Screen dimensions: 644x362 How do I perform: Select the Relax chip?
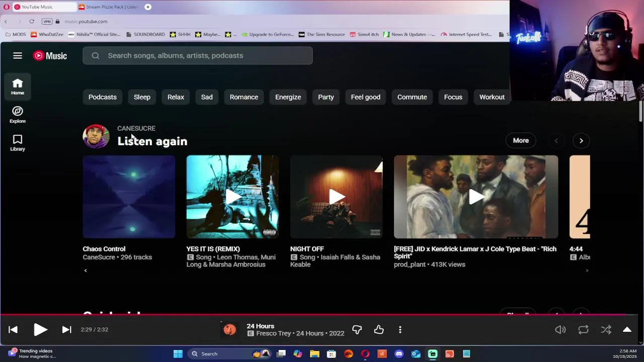click(x=176, y=97)
